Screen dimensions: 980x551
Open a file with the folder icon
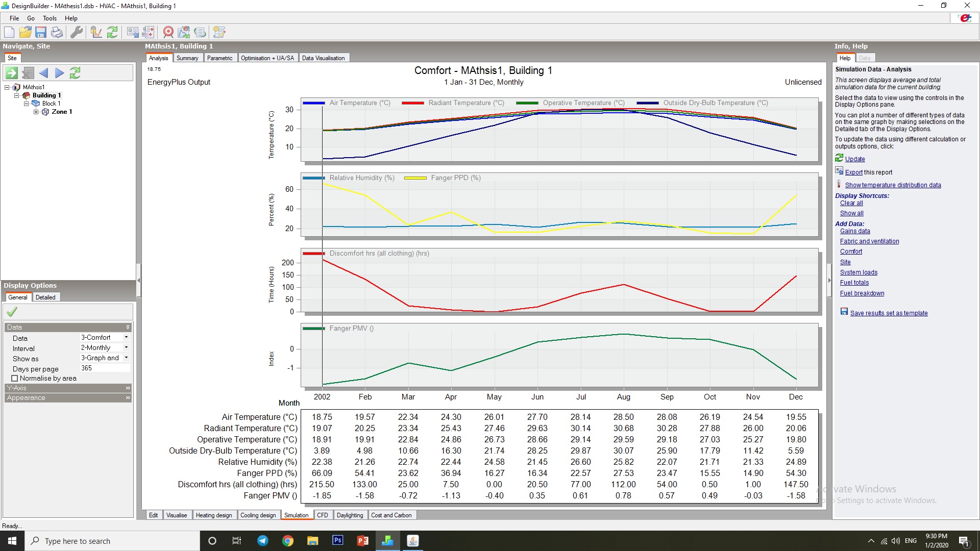(25, 32)
